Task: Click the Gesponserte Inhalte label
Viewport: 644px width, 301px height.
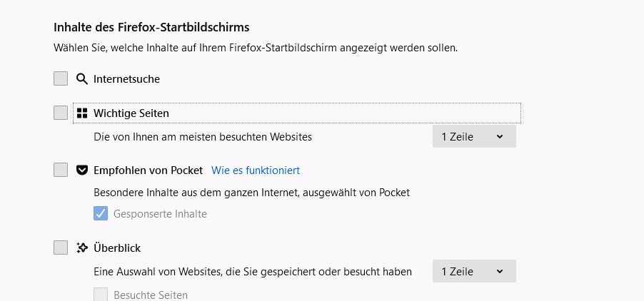Action: [x=160, y=213]
